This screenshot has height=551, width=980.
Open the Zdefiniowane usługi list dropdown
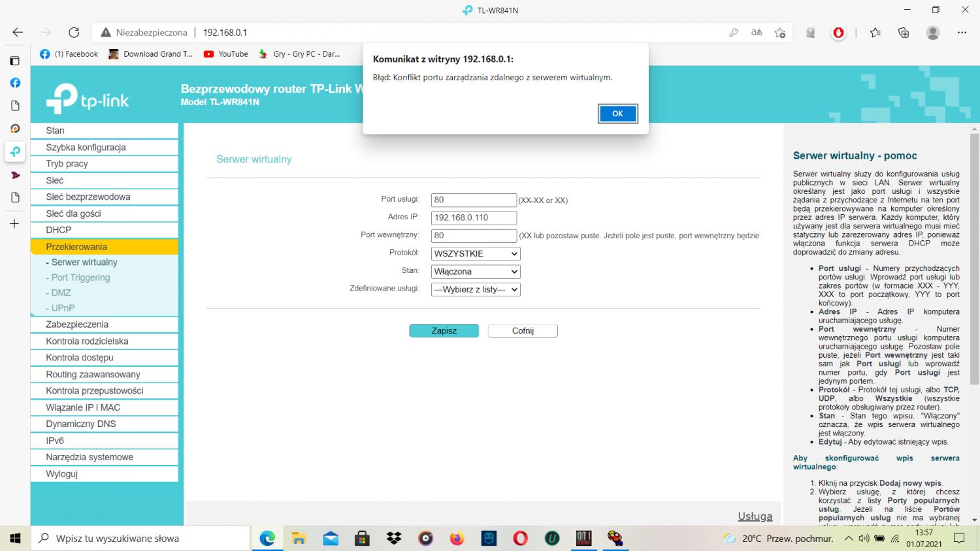pyautogui.click(x=476, y=290)
